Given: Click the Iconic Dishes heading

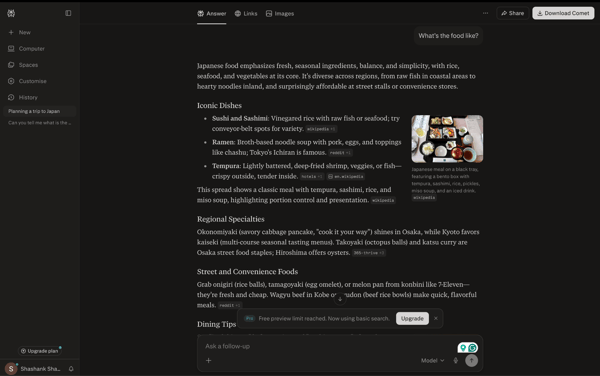Looking at the screenshot, I should click(x=219, y=106).
